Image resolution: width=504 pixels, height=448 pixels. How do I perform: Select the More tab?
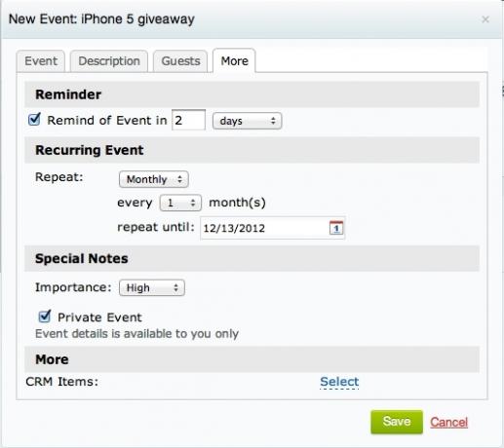pyautogui.click(x=234, y=60)
